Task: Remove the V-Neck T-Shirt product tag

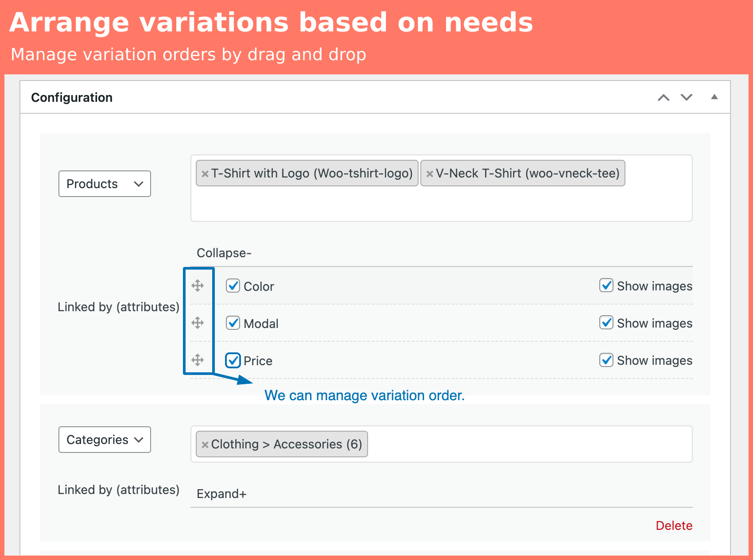Action: click(x=429, y=174)
